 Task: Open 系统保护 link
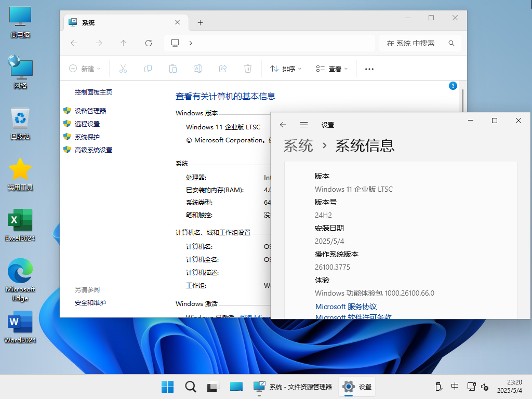[87, 137]
